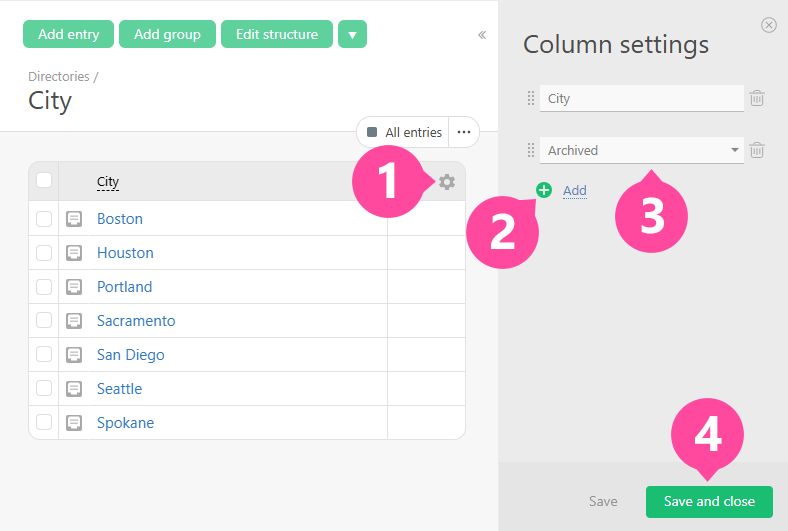Screen dimensions: 788x531
Task: Click the Boston entry row icon
Action: [x=74, y=219]
